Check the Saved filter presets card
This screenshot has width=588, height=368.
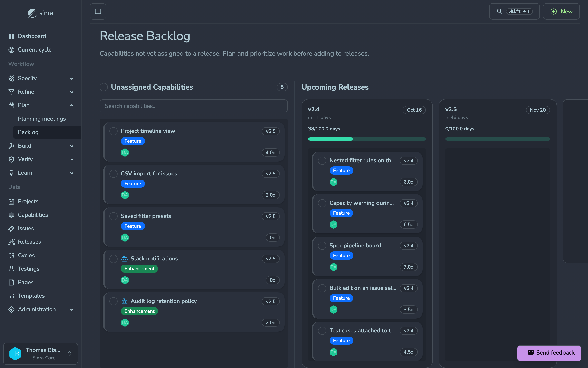tap(113, 216)
